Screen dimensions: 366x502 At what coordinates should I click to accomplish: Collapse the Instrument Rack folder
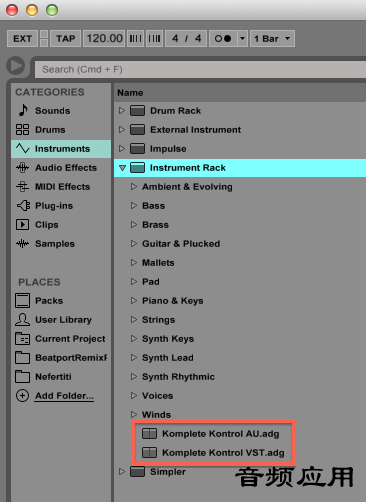[x=122, y=168]
